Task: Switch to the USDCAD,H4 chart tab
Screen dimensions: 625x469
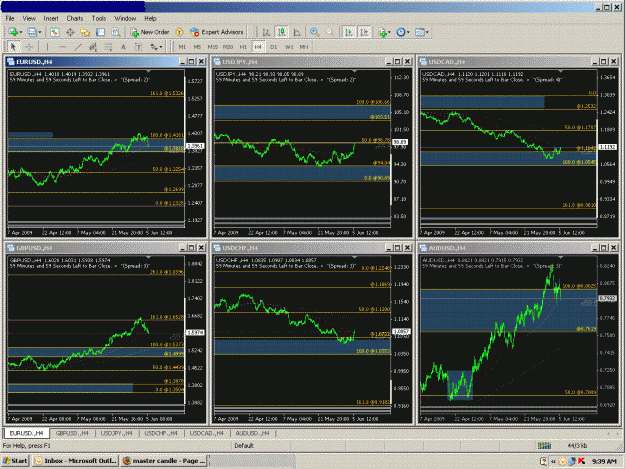Action: (206, 433)
